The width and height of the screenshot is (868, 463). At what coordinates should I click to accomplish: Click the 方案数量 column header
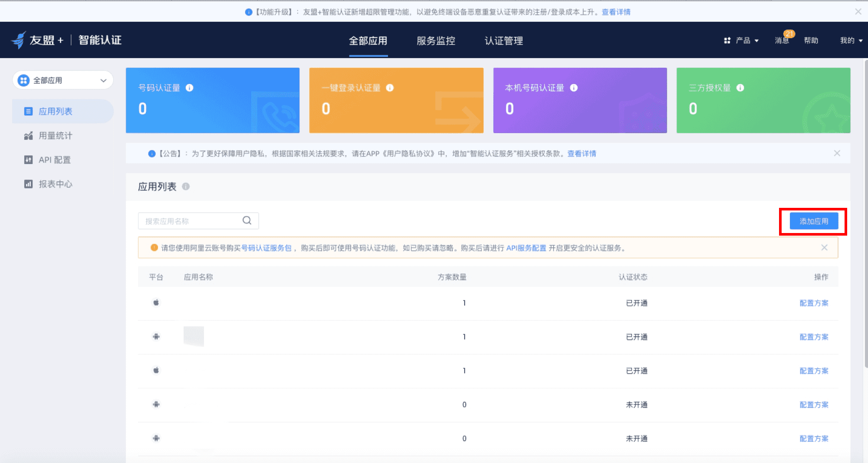(452, 277)
